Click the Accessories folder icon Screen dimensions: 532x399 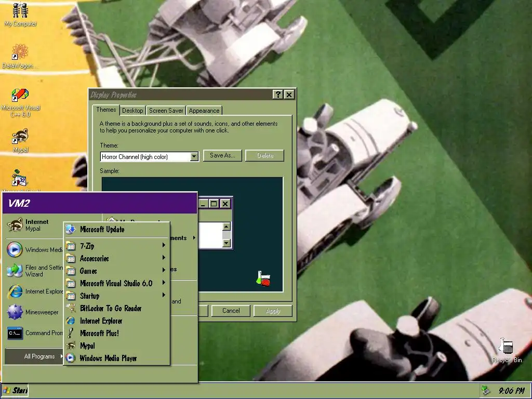click(71, 259)
